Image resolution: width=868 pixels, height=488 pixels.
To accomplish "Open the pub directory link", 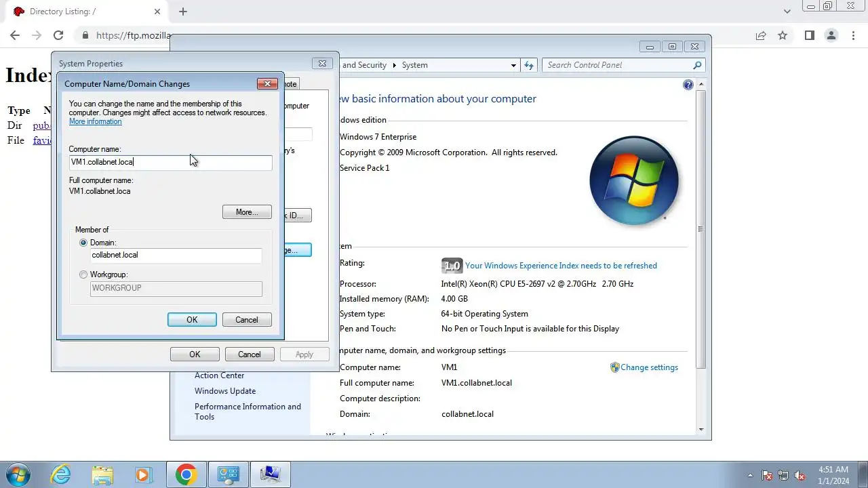I will 41,125.
